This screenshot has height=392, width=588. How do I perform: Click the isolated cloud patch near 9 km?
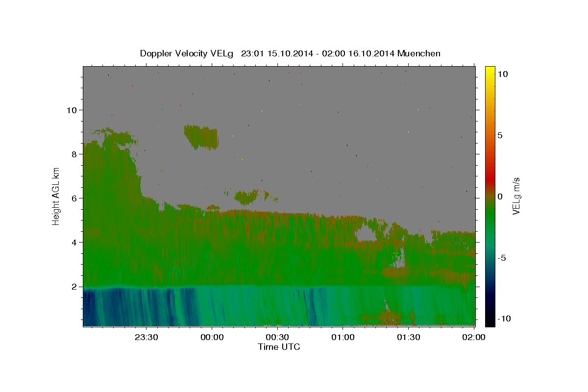tap(201, 137)
